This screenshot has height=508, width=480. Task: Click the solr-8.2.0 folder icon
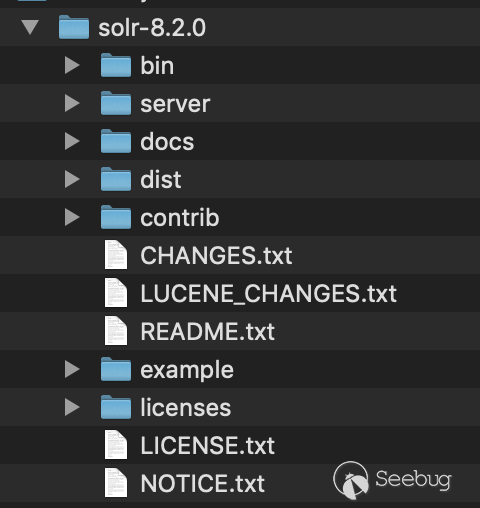[x=74, y=27]
